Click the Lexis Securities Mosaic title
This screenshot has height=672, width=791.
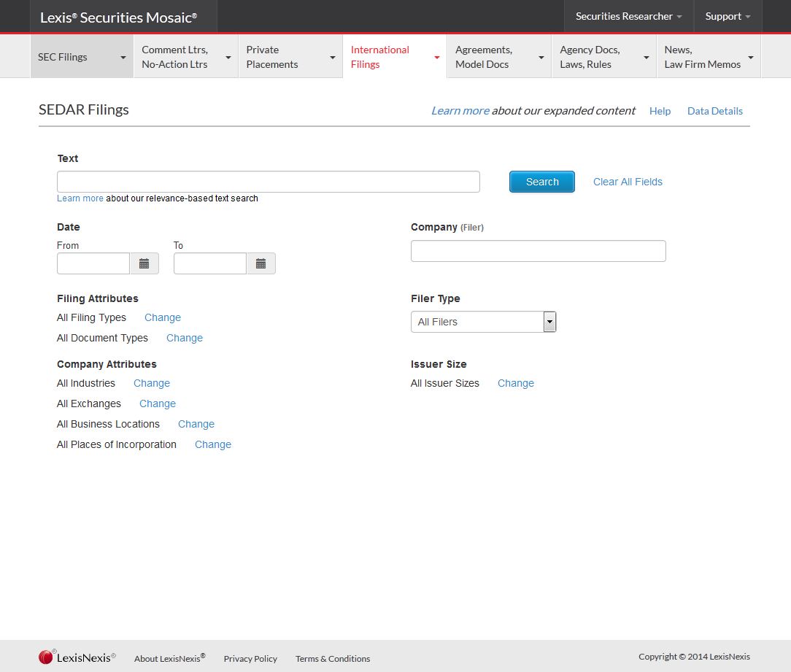(118, 18)
